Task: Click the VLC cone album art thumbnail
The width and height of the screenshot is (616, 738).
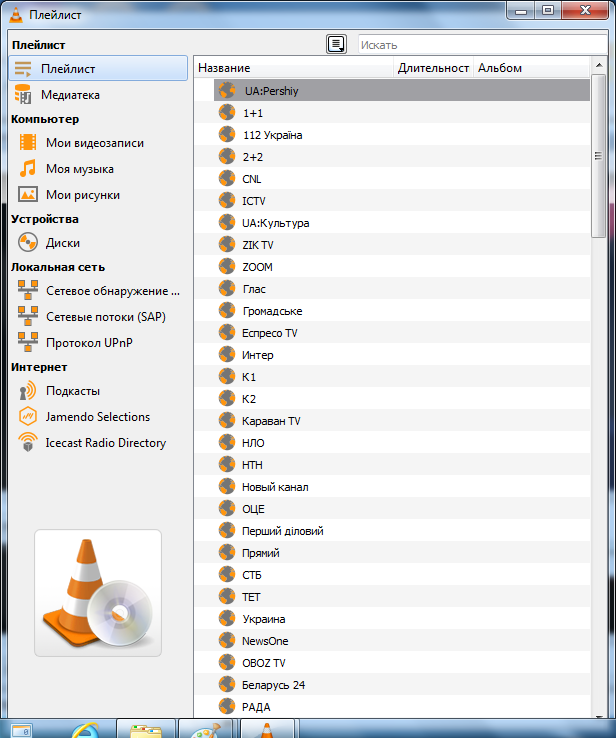Action: pos(98,593)
